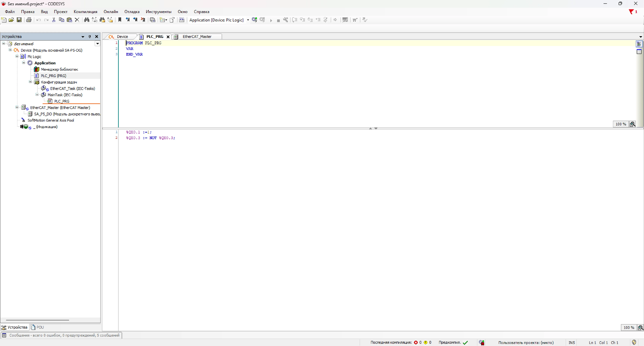Open a project file via folder icon
Screen dimensions: 644x346
pyautogui.click(x=11, y=20)
